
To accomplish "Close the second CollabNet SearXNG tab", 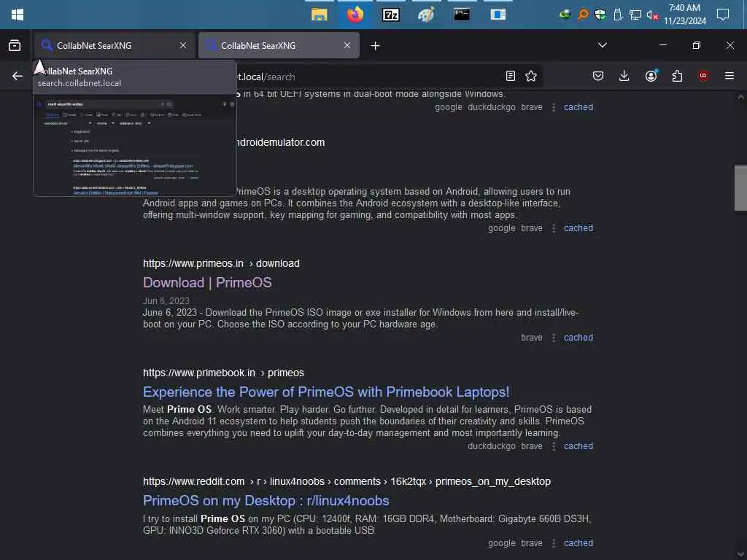I will point(347,45).
